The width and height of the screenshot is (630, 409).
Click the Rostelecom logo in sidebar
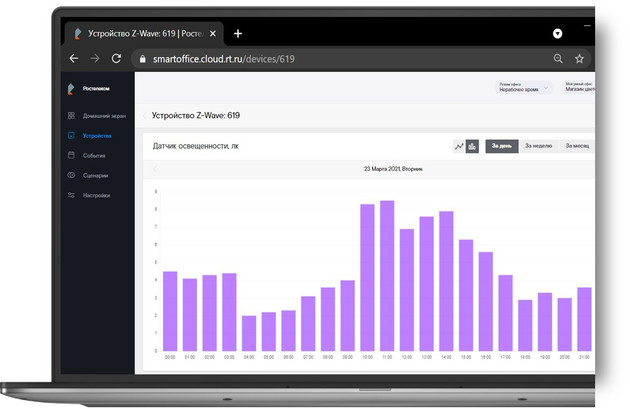pyautogui.click(x=72, y=89)
